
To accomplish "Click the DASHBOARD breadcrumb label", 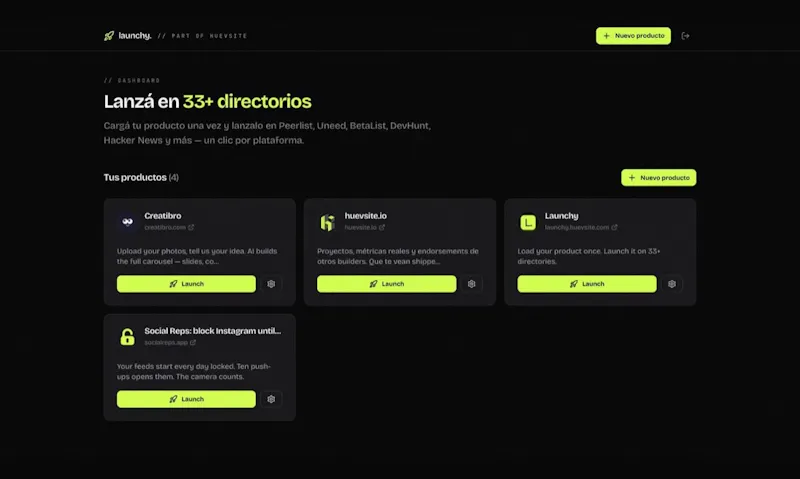I will tap(138, 81).
